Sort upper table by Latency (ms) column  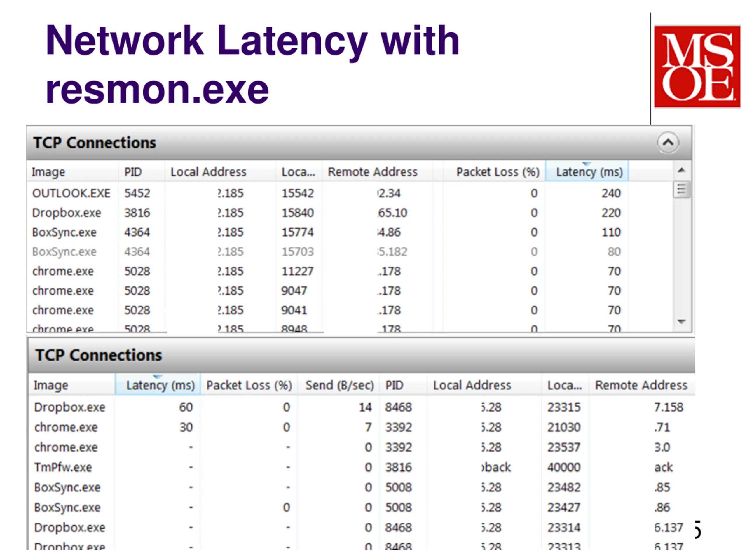pyautogui.click(x=587, y=172)
